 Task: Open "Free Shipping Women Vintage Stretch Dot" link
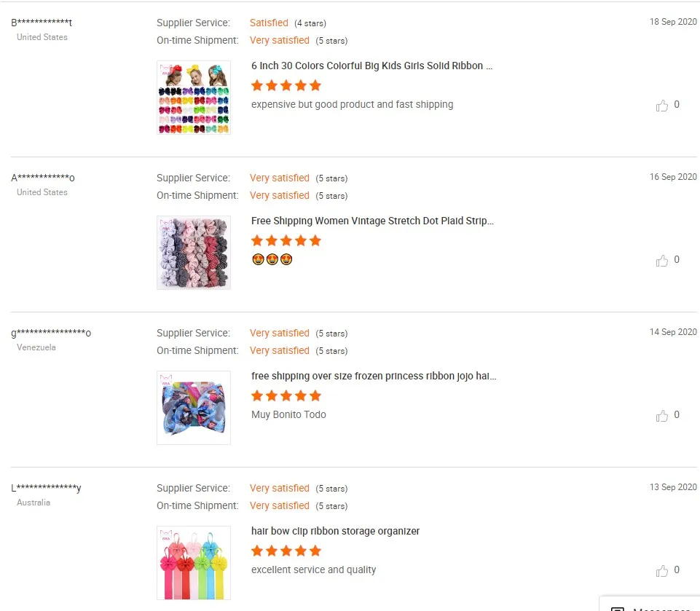pos(372,221)
